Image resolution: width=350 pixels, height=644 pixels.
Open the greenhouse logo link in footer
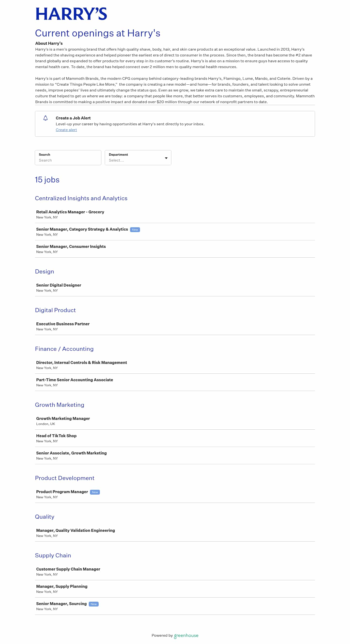186,635
